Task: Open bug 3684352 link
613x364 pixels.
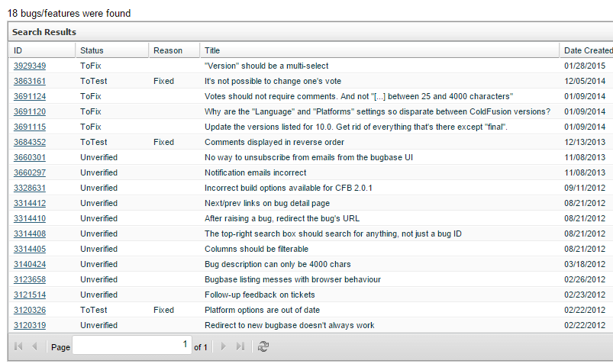Action: pyautogui.click(x=30, y=142)
